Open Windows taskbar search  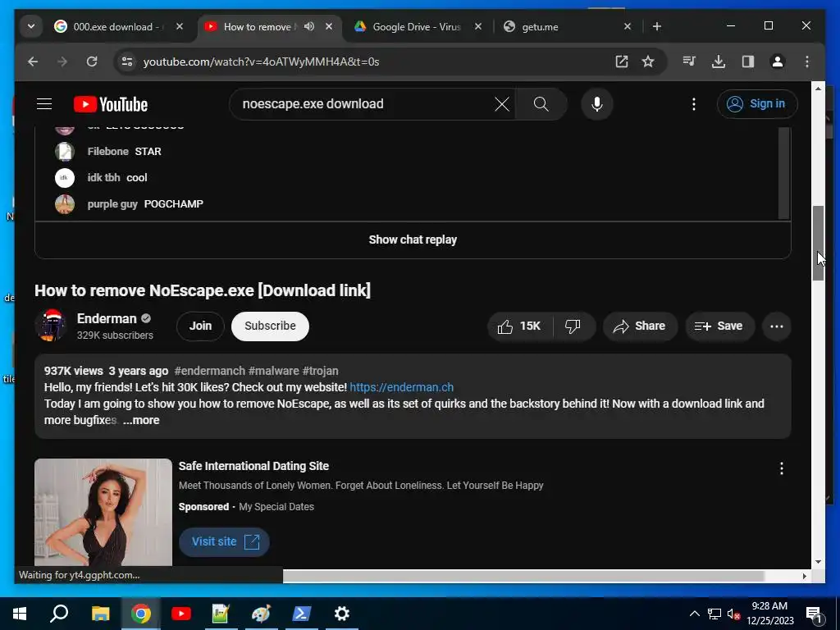59,614
